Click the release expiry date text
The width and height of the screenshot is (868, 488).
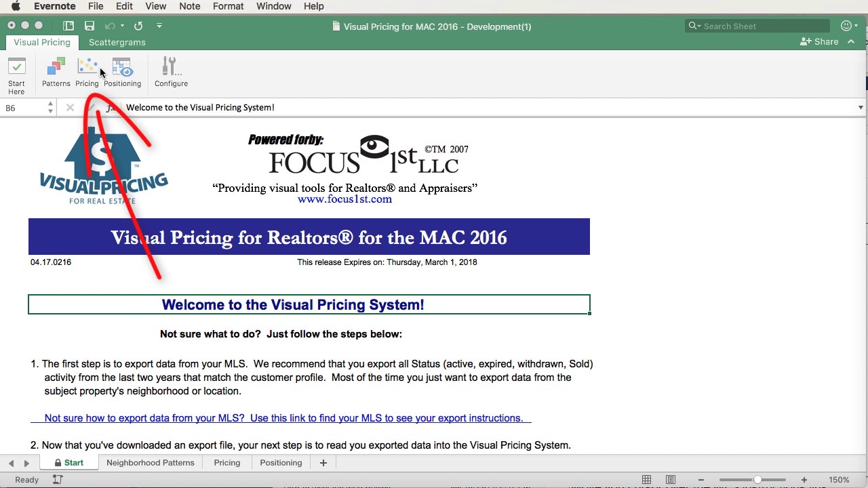point(387,262)
